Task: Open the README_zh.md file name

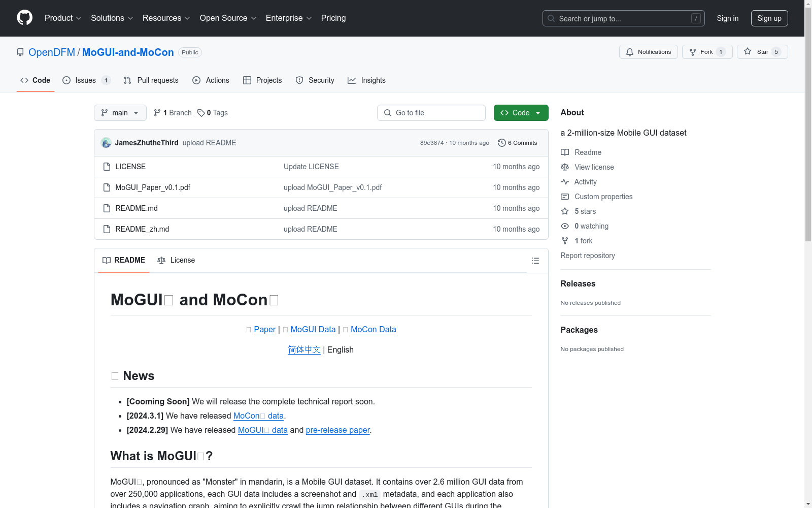Action: point(142,229)
